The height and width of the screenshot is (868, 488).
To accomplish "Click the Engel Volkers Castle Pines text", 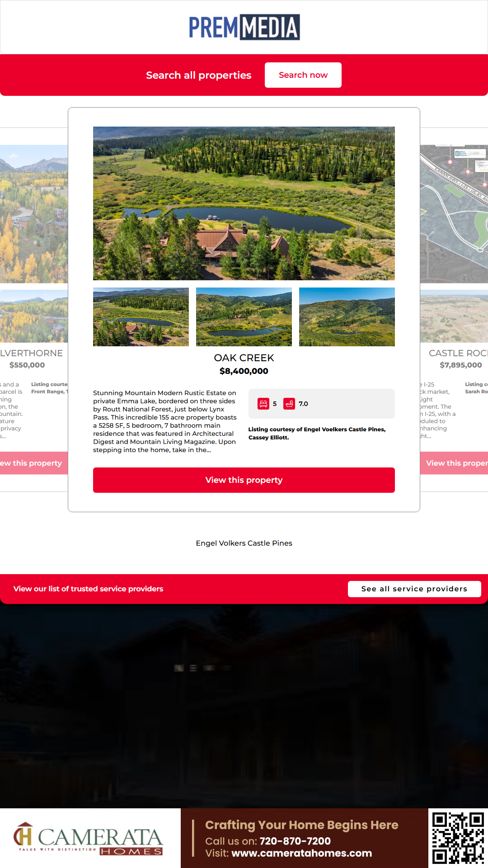I will coord(244,543).
